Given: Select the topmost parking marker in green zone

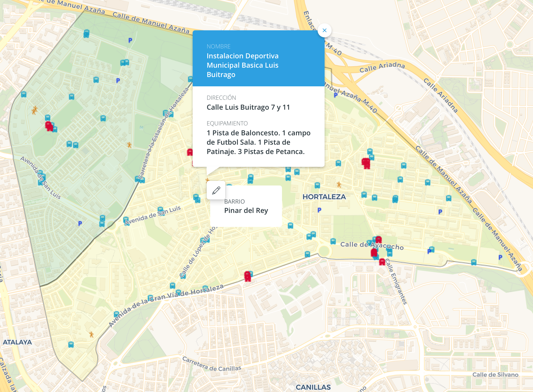Looking at the screenshot, I should pos(130,40).
